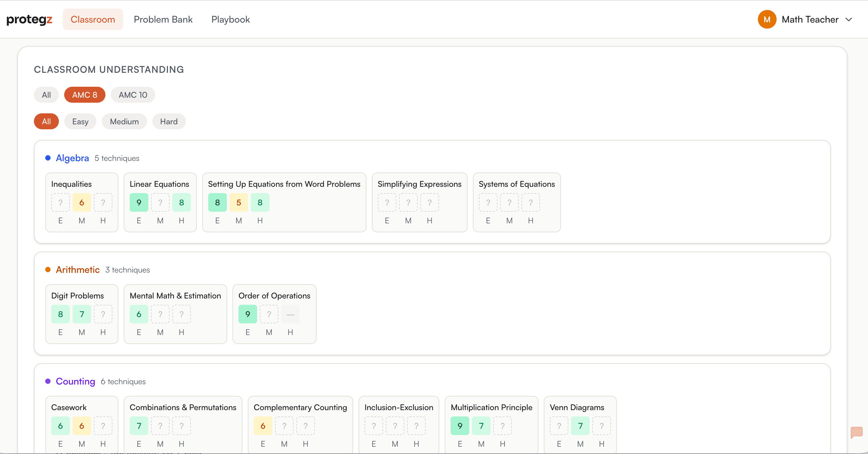Screen dimensions: 868x454
Task: Select the AMC 10 competition filter
Action: tap(132, 95)
